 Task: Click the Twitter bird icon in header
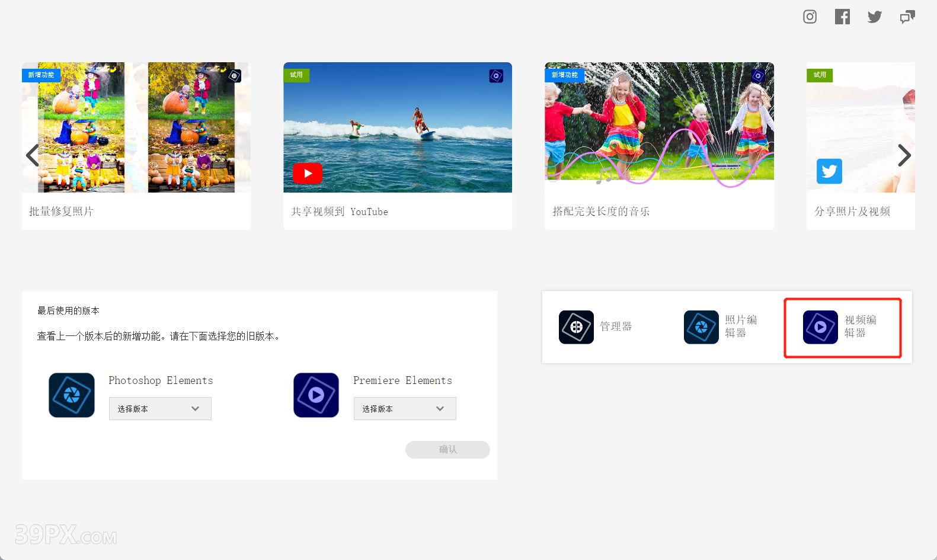[875, 17]
